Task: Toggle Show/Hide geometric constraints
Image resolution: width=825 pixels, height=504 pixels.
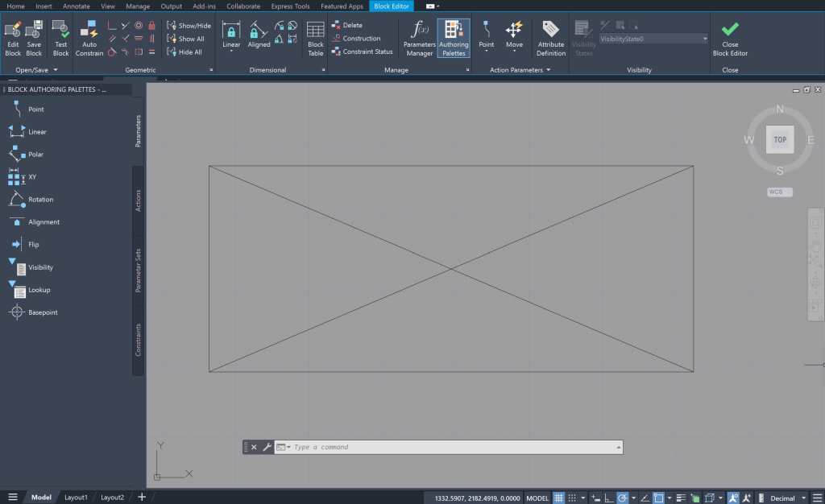Action: click(188, 25)
